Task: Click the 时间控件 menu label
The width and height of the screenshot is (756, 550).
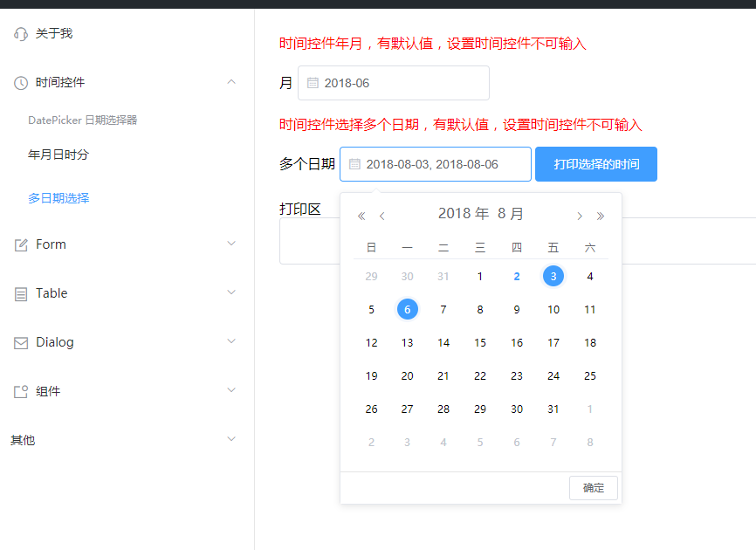Action: pos(59,82)
